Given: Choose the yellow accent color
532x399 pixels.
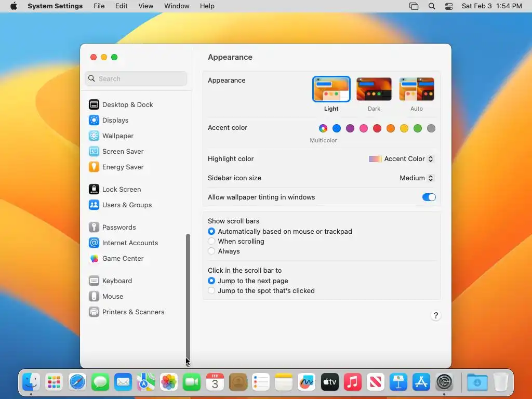Looking at the screenshot, I should [x=404, y=128].
